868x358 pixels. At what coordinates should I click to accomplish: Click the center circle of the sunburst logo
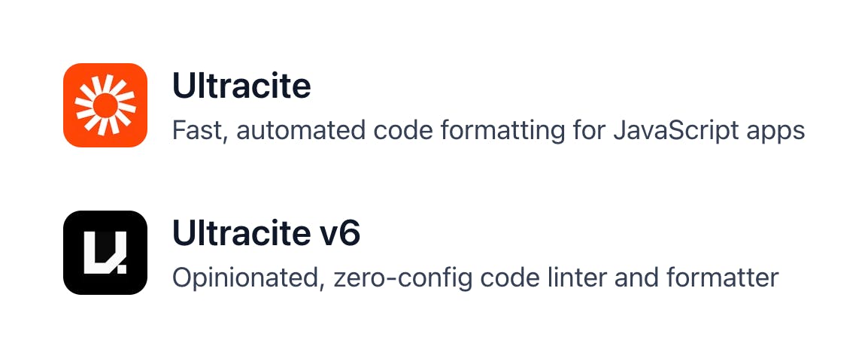(105, 105)
